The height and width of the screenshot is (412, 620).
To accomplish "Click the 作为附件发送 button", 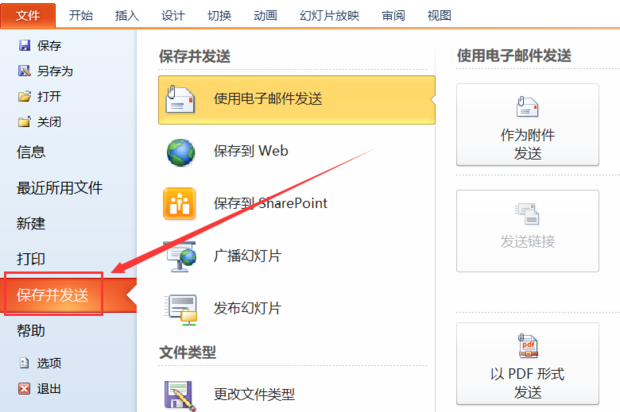I will (527, 125).
